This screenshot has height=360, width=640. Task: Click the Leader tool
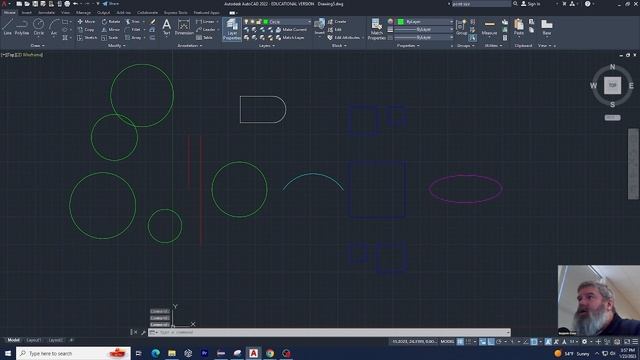coord(206,30)
